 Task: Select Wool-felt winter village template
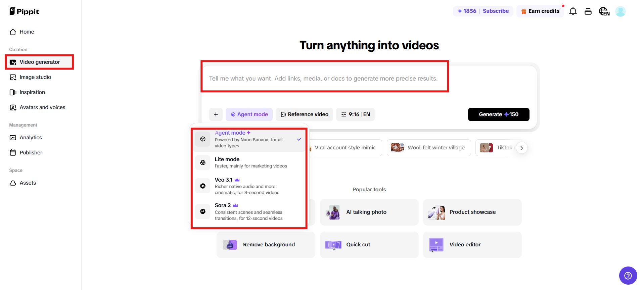pos(429,148)
